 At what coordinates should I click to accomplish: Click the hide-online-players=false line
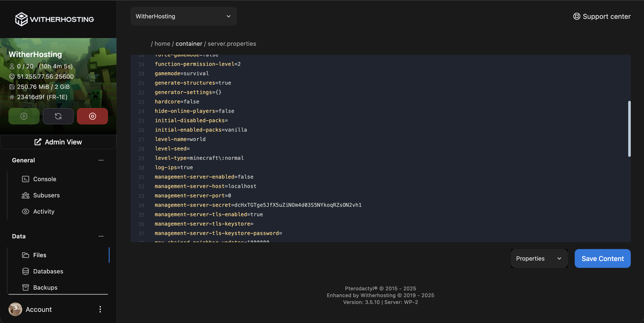tap(194, 111)
